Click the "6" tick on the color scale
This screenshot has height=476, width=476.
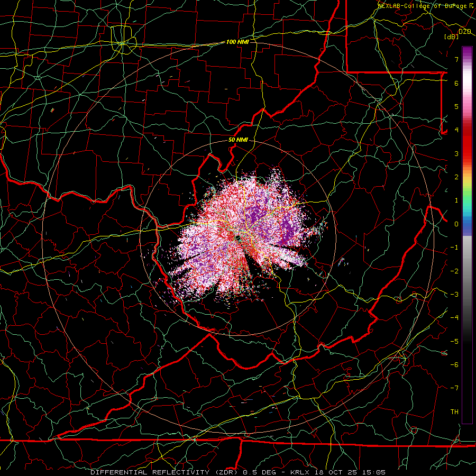click(456, 83)
